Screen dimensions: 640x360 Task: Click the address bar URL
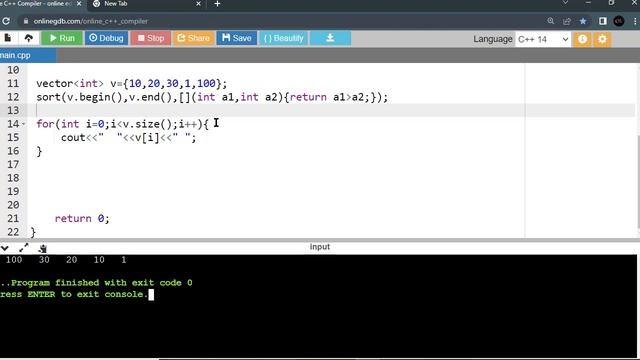coord(91,21)
